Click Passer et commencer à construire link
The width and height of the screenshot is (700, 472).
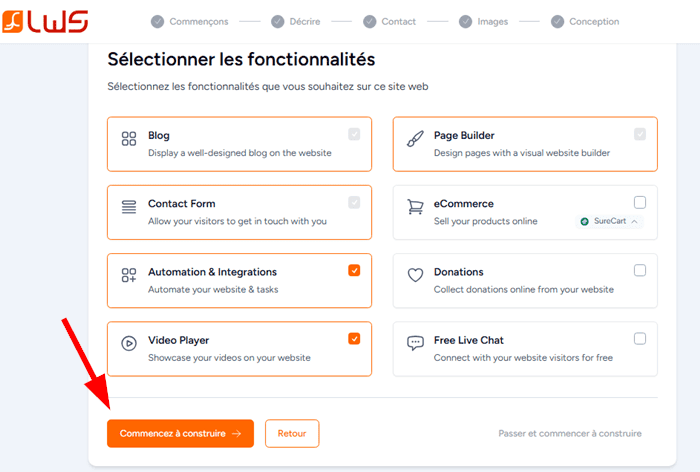[x=570, y=434]
